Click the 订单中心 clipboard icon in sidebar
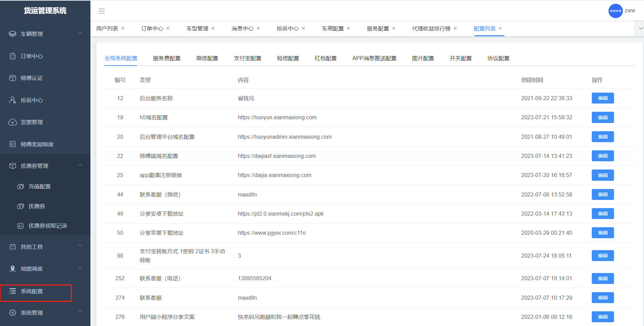 (13, 56)
